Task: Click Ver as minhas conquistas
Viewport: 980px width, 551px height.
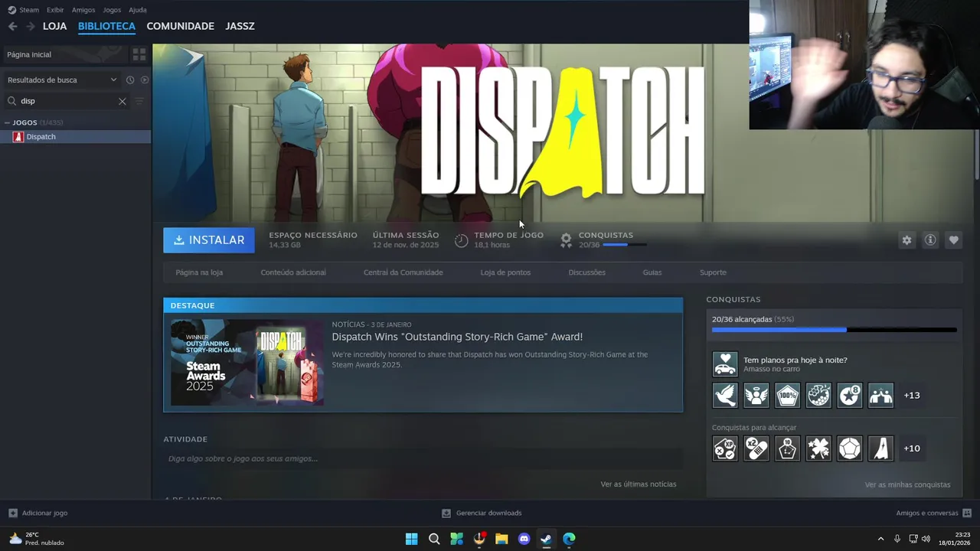Action: (x=907, y=484)
